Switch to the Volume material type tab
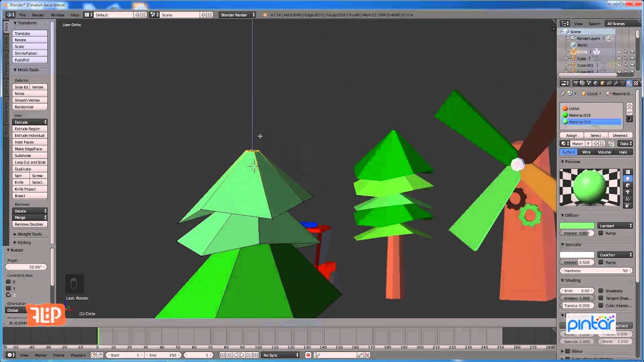 pos(604,152)
